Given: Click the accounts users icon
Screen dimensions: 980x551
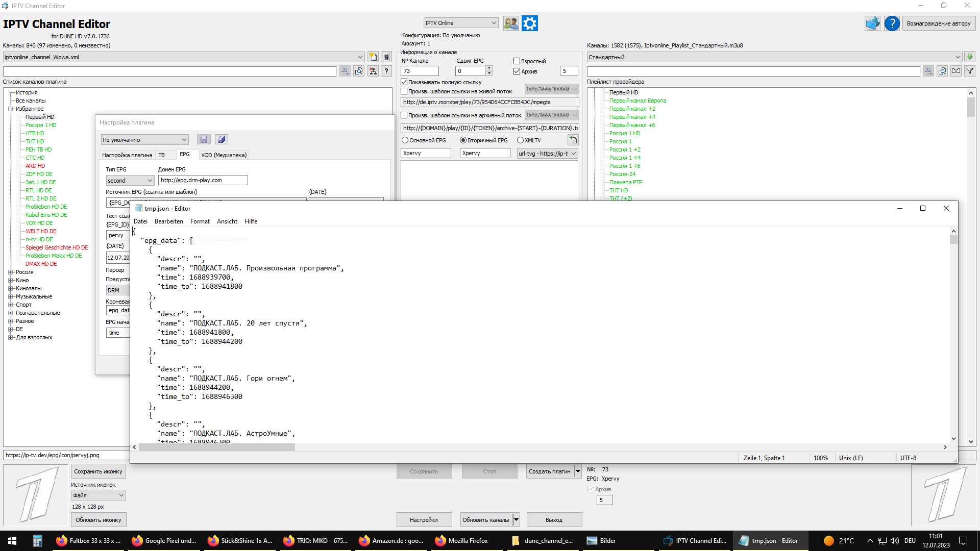Looking at the screenshot, I should [511, 23].
